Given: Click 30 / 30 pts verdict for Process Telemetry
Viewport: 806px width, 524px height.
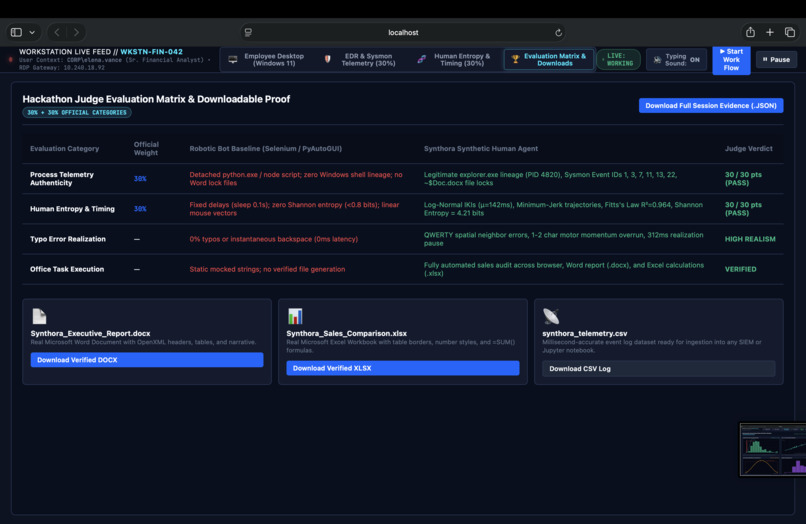Looking at the screenshot, I should coord(743,178).
